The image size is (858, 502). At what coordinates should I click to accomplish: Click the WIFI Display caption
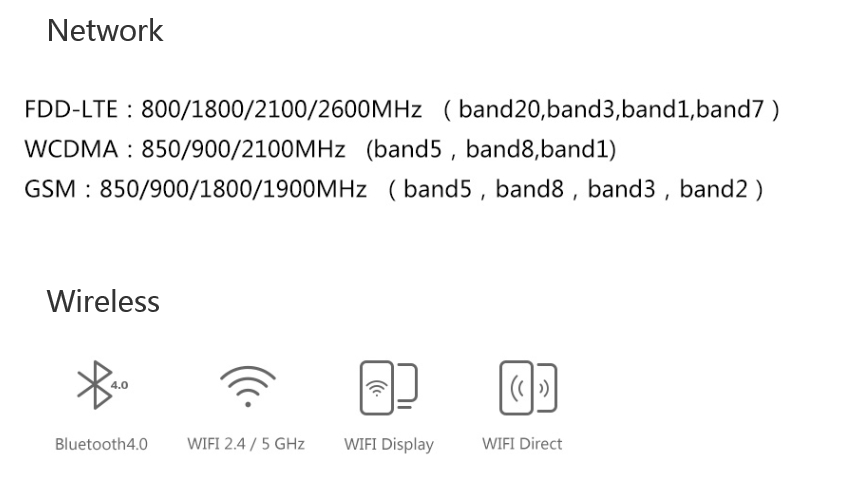tap(389, 444)
